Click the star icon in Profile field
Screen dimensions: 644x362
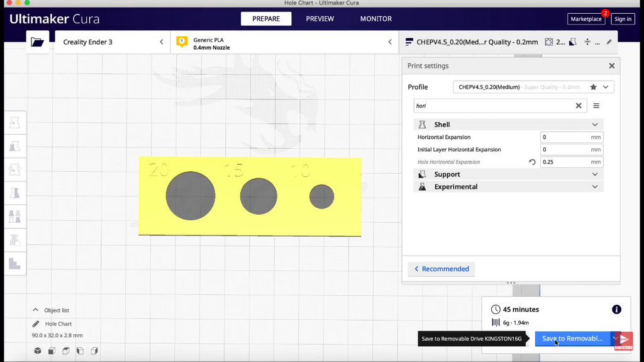pos(594,88)
